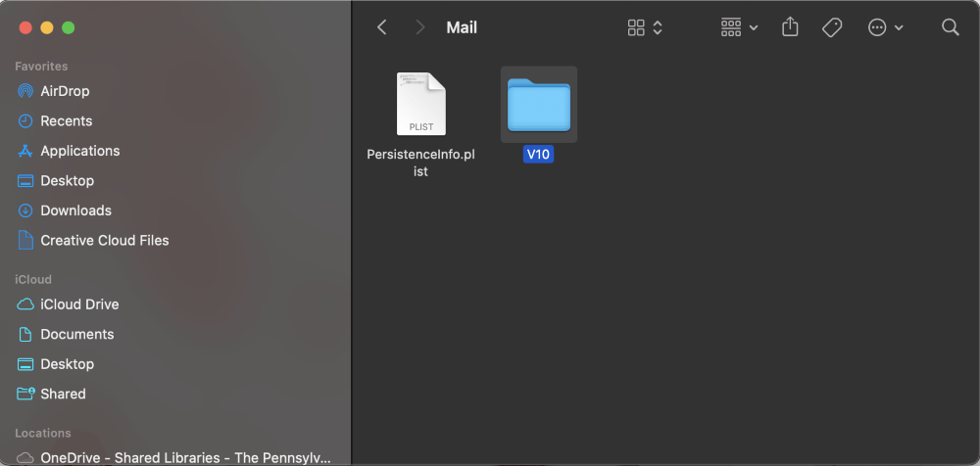
Task: Open the More actions ellipsis menu
Action: (885, 27)
